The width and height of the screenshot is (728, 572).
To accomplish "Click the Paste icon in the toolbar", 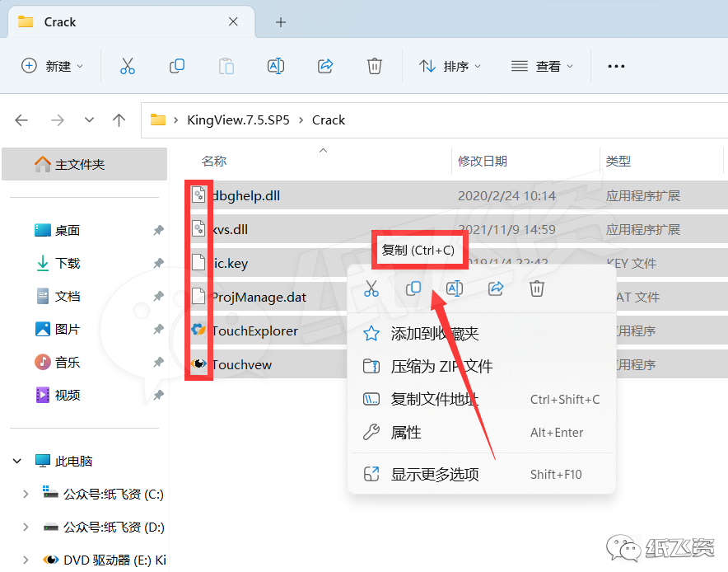I will [226, 66].
